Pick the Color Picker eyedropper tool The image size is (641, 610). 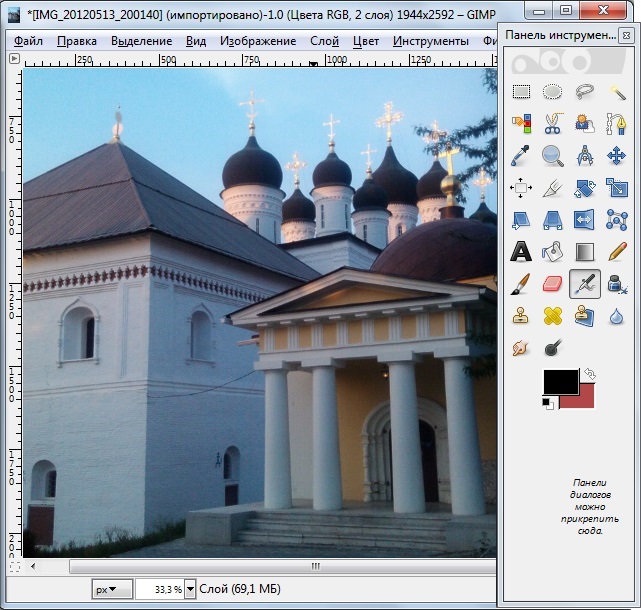[x=521, y=156]
